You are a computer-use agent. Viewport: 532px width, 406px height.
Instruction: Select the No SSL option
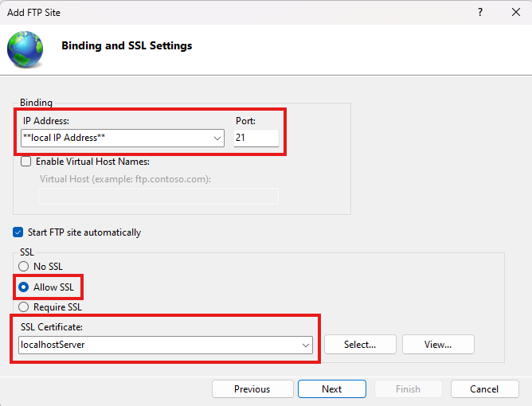24,267
